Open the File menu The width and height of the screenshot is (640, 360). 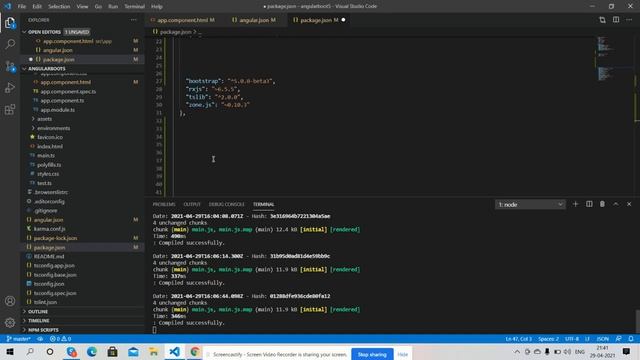22,7
